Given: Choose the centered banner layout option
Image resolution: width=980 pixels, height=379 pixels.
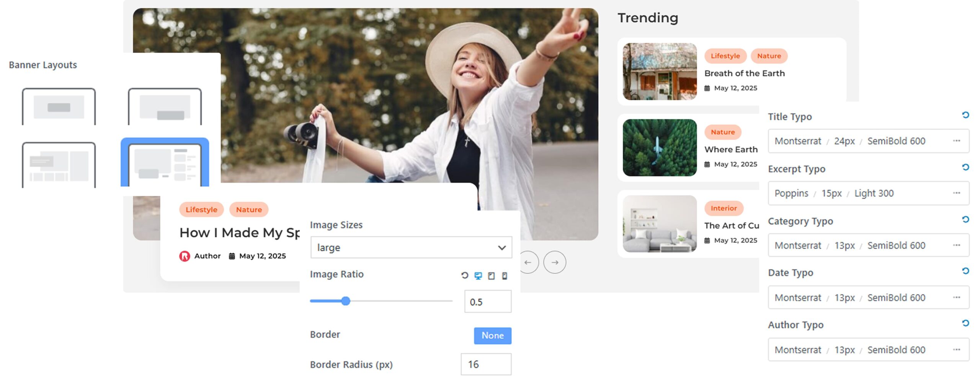Looking at the screenshot, I should click(59, 107).
